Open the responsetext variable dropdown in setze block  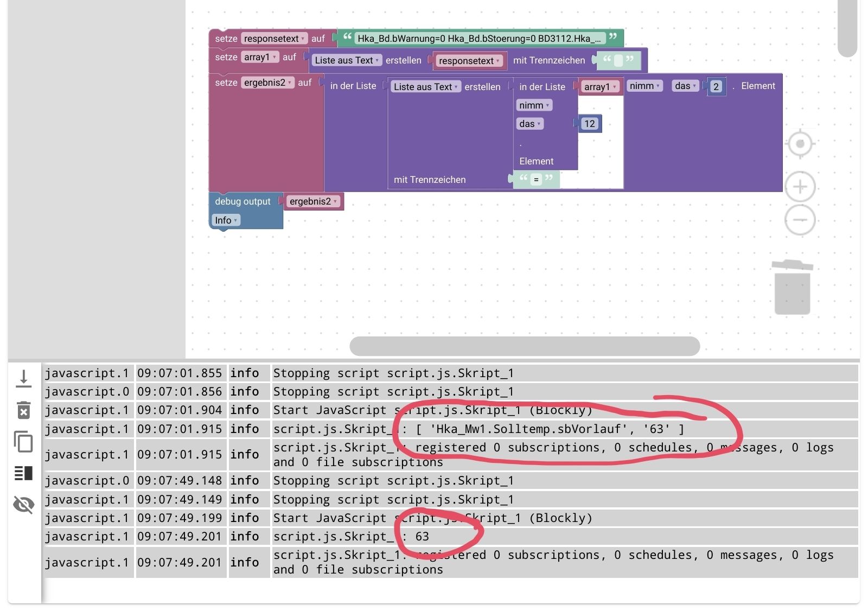pos(274,39)
